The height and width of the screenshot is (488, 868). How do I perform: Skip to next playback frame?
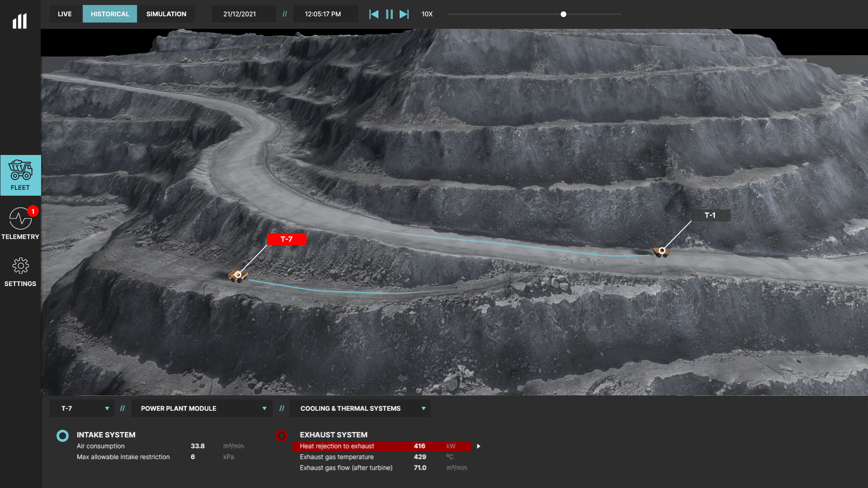(404, 14)
